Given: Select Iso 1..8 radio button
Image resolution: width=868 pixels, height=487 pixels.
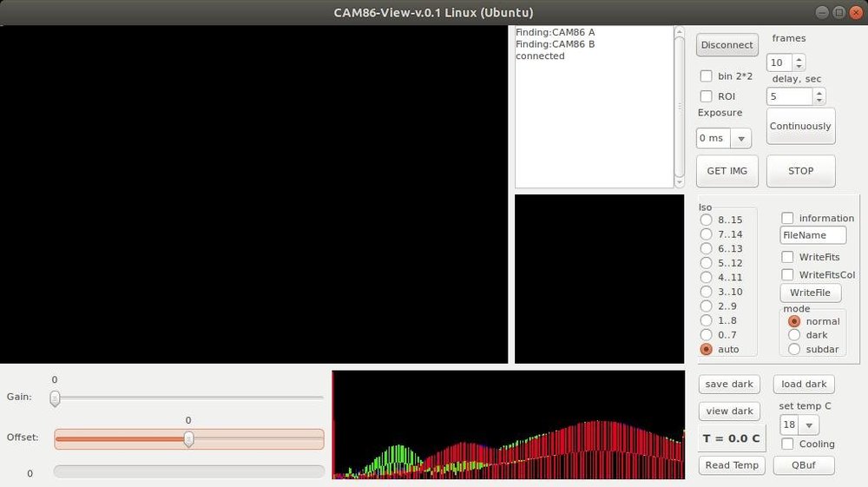Looking at the screenshot, I should [x=706, y=320].
